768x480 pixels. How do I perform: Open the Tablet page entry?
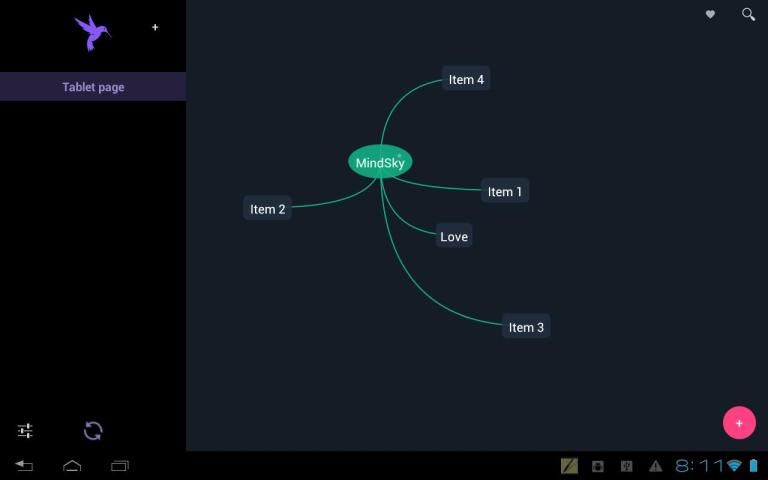click(93, 87)
